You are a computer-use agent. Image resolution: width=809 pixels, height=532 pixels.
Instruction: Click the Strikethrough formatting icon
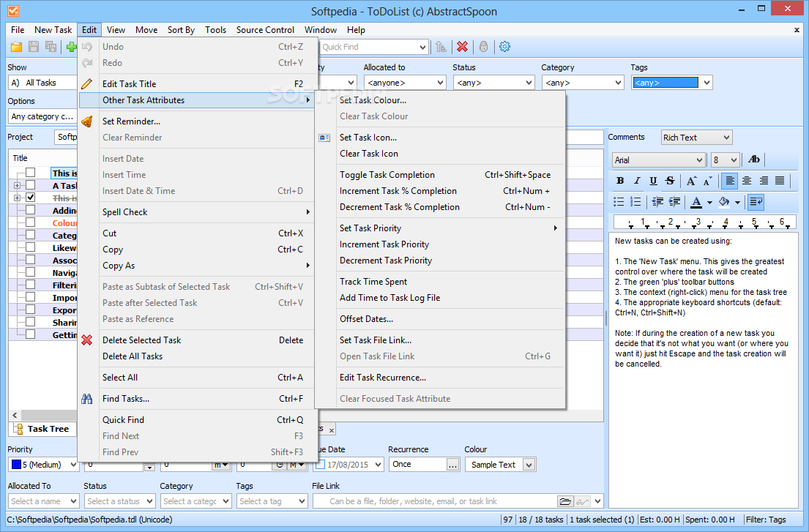point(670,181)
